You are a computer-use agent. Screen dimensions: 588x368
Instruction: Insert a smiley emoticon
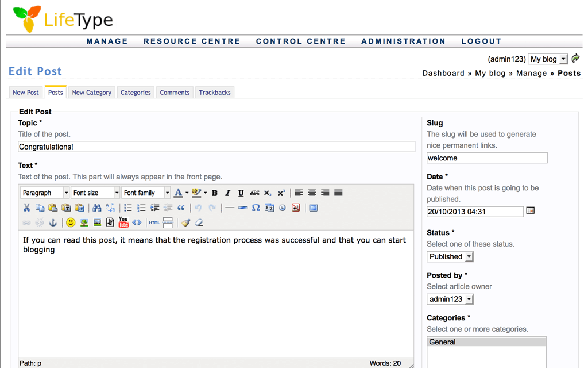pyautogui.click(x=71, y=223)
